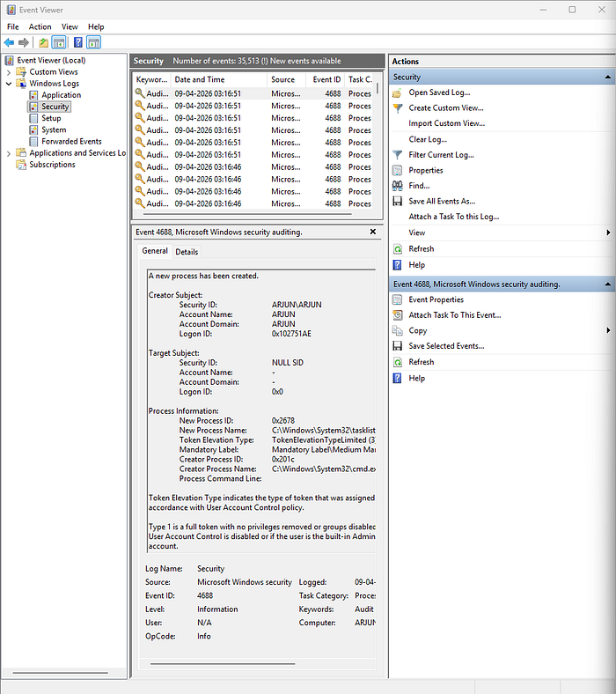Expand Applications and Services Logs node
616x694 pixels.
(9, 153)
